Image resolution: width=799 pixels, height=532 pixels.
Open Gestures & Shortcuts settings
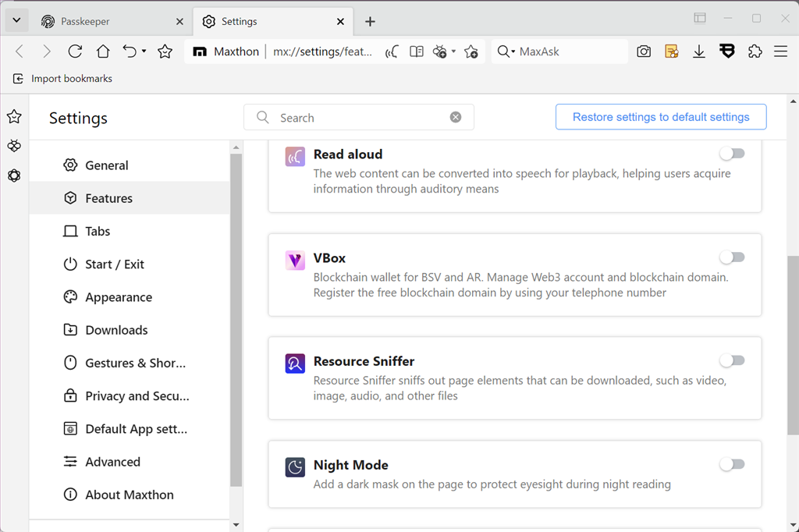(130, 363)
